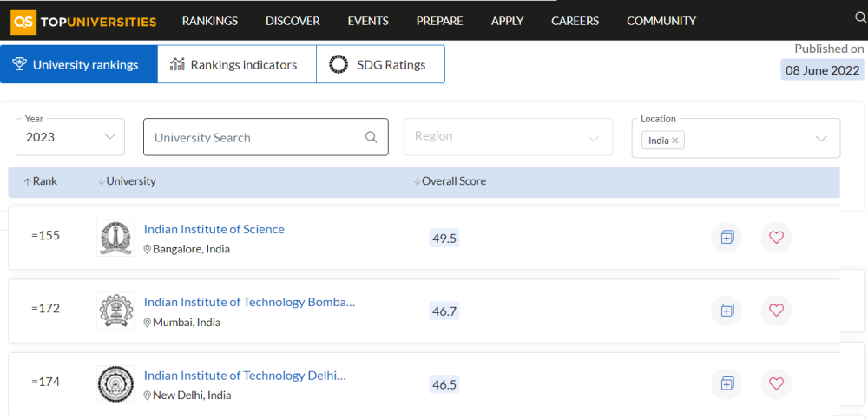Click the Published on label
This screenshot has width=868, height=419.
(x=829, y=49)
